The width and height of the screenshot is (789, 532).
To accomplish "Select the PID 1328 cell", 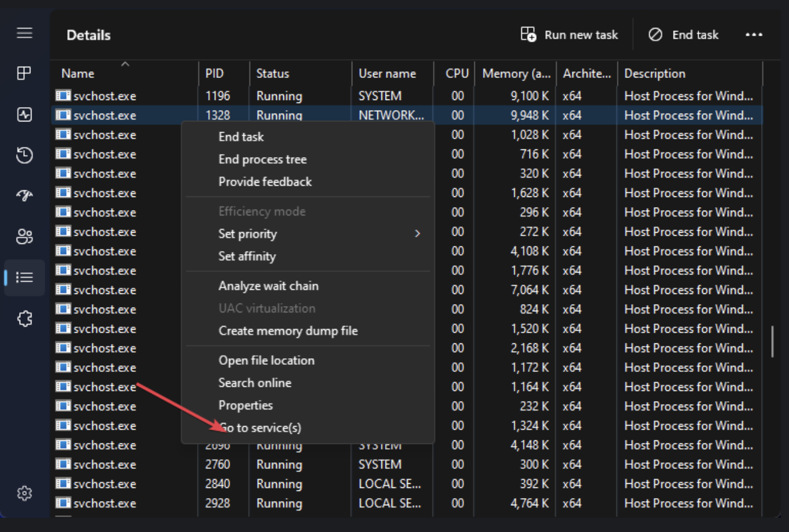I will click(218, 115).
